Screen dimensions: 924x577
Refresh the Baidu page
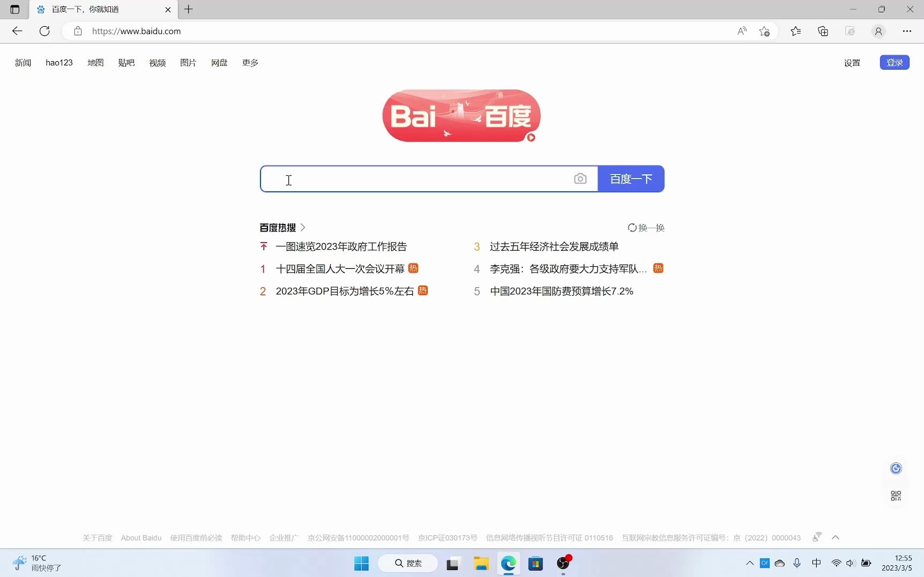pos(44,31)
